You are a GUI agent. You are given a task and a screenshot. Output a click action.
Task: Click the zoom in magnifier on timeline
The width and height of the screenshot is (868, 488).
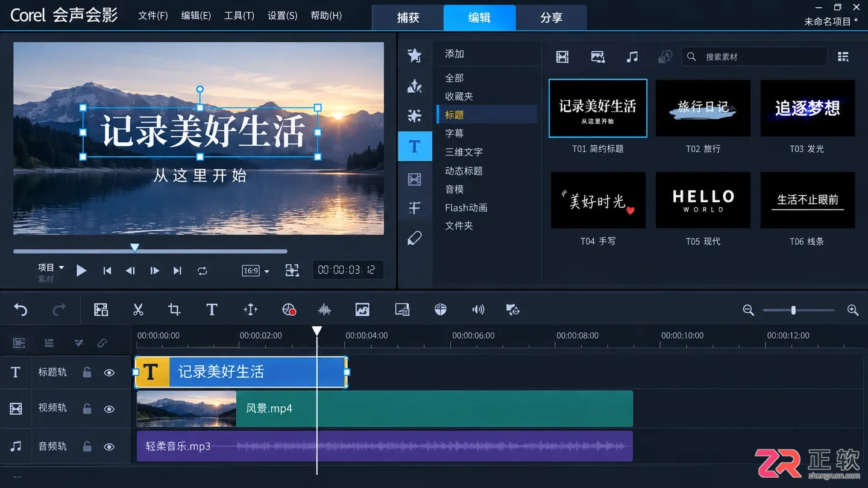[853, 310]
